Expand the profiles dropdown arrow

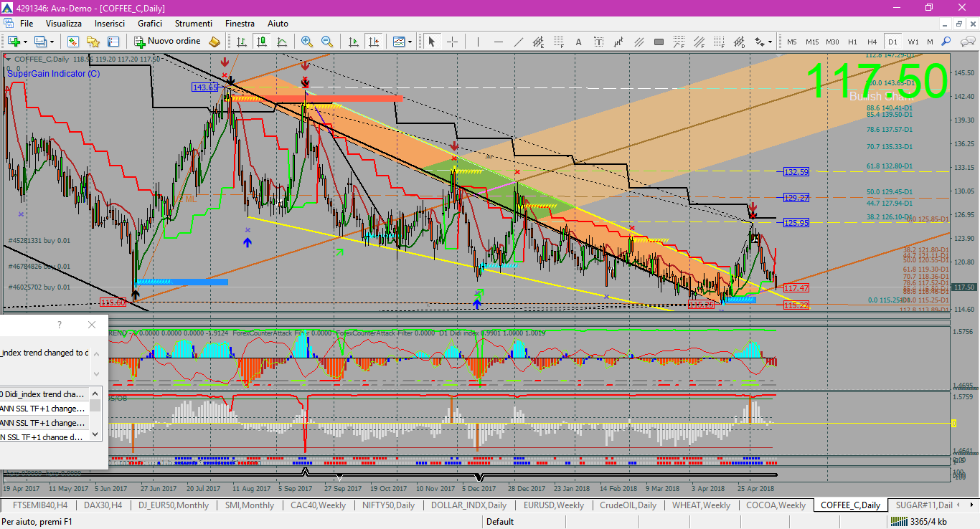coord(51,42)
